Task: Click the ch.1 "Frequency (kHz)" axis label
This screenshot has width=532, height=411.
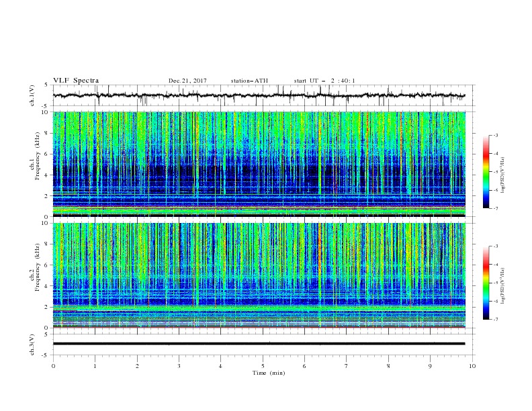Action: click(x=38, y=154)
